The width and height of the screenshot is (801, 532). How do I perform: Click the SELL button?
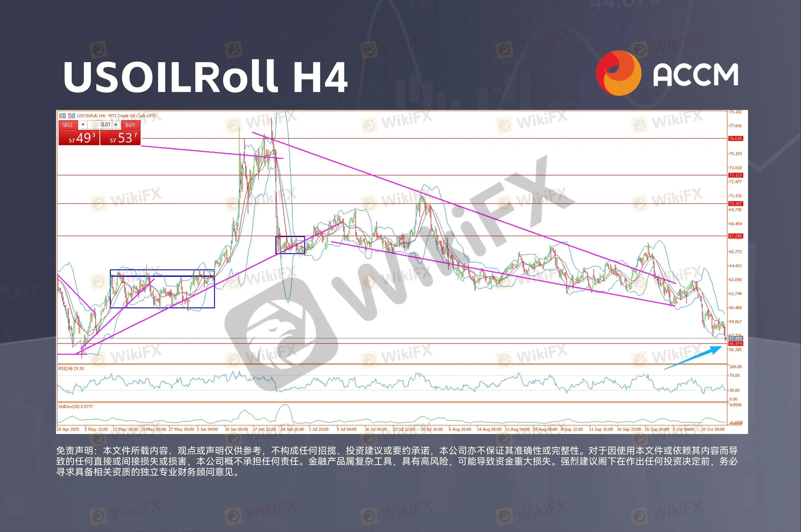coord(68,125)
